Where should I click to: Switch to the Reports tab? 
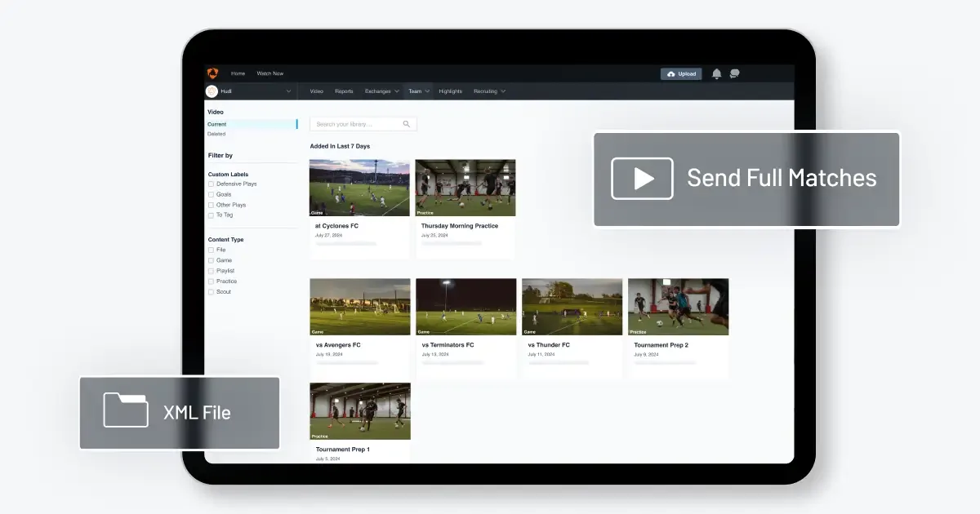tap(344, 91)
